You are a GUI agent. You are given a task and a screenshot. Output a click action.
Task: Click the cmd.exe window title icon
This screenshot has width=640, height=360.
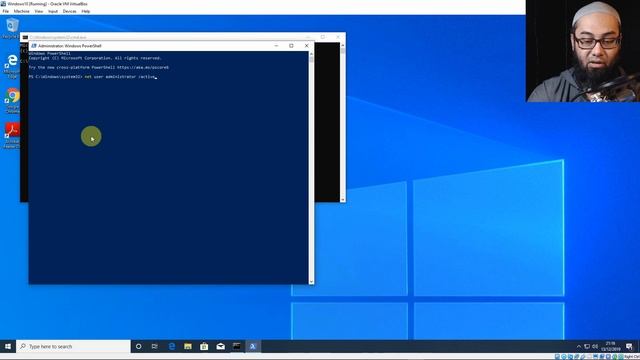point(25,37)
